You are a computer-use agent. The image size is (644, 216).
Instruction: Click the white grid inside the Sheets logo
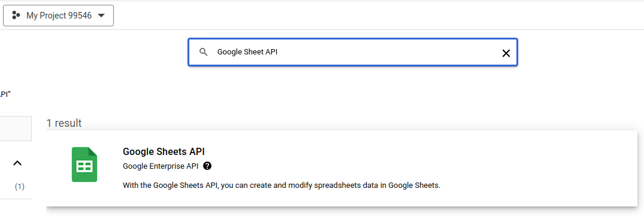(84, 166)
